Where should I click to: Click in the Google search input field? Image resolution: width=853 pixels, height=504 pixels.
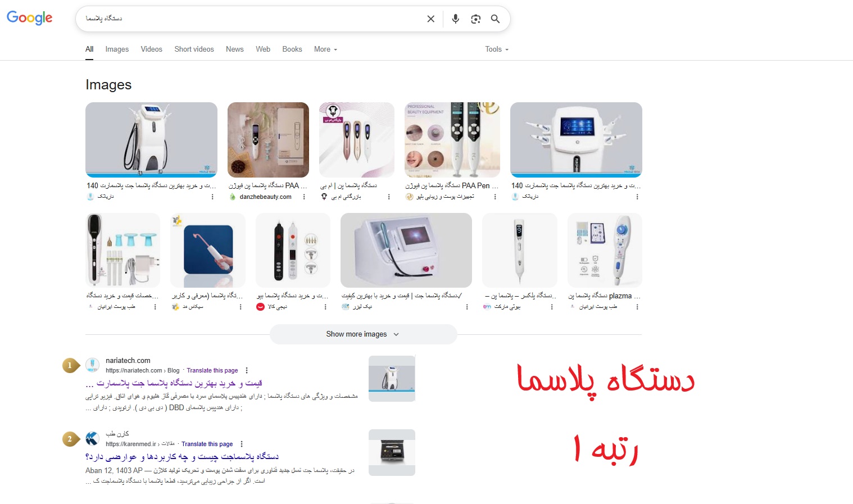(x=253, y=19)
